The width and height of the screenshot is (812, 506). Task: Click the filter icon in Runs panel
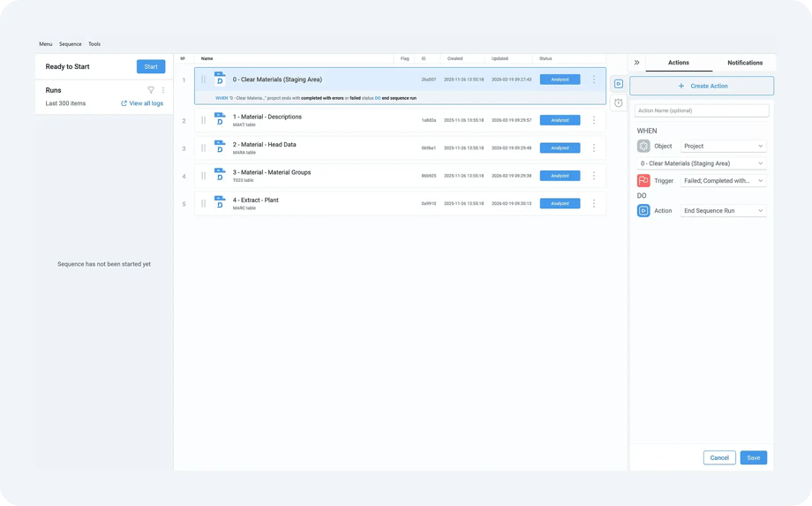tap(151, 90)
